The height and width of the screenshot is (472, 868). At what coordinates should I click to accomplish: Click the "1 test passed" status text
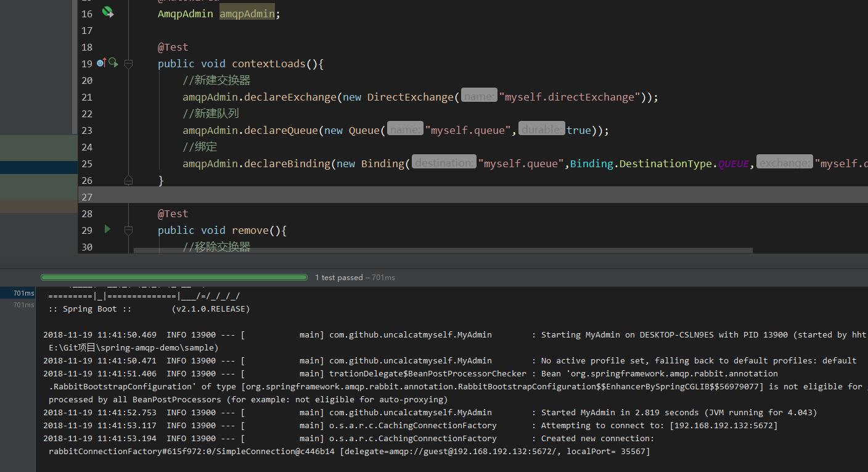tap(338, 278)
